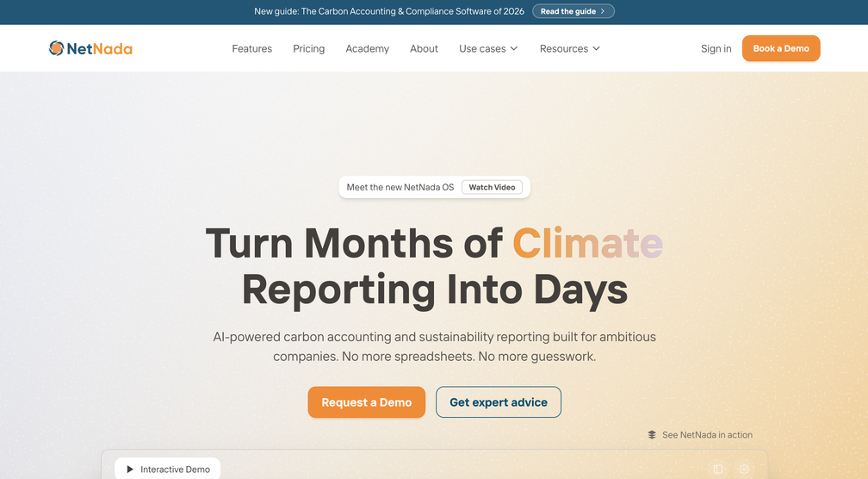Expand the Use cases dropdown
This screenshot has height=479, width=868.
(x=488, y=49)
